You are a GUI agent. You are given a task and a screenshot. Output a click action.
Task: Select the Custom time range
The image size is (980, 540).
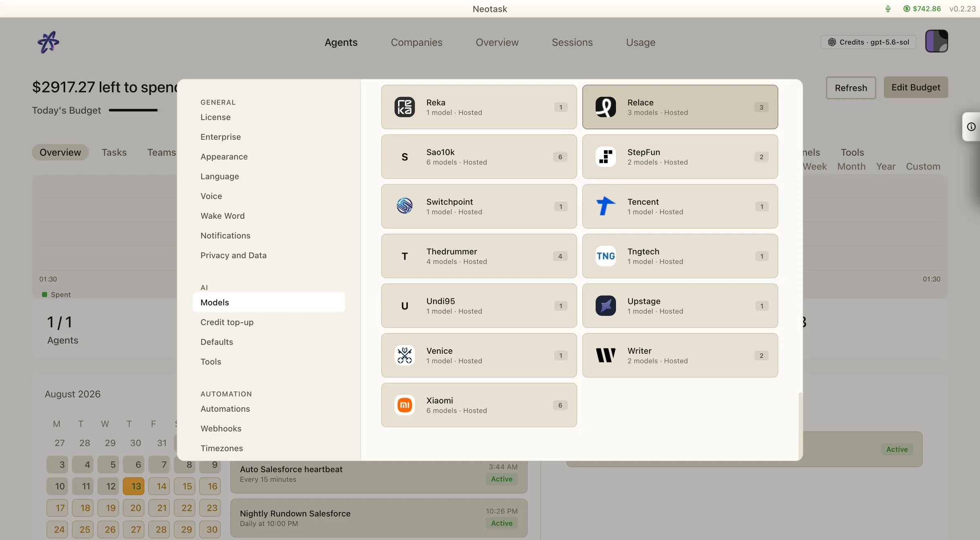(x=923, y=166)
